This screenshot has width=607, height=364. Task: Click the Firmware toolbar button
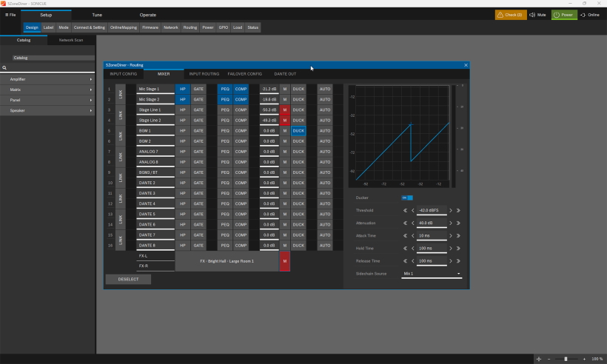coord(150,27)
